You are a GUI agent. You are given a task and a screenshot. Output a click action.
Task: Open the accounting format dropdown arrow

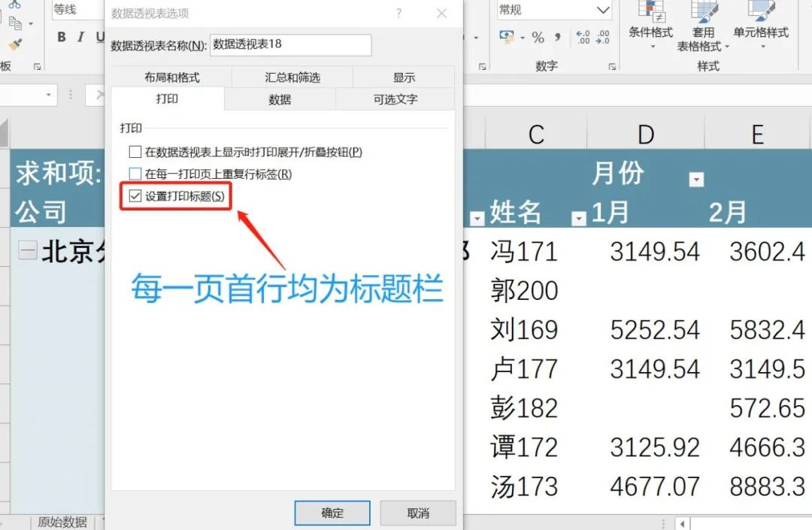click(522, 38)
